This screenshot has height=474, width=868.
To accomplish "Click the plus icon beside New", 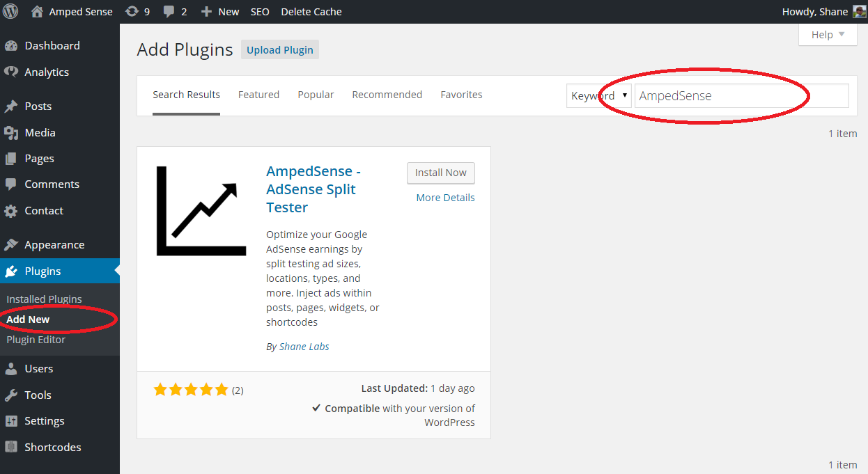I will tap(206, 12).
